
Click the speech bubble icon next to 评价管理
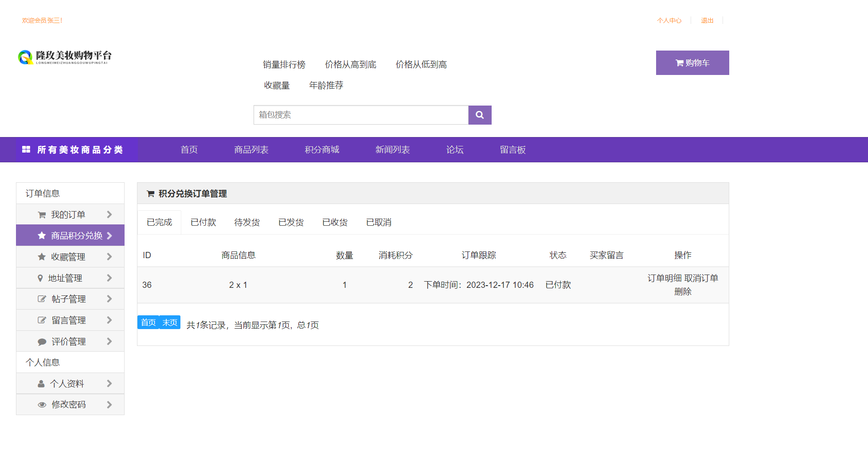tap(42, 341)
